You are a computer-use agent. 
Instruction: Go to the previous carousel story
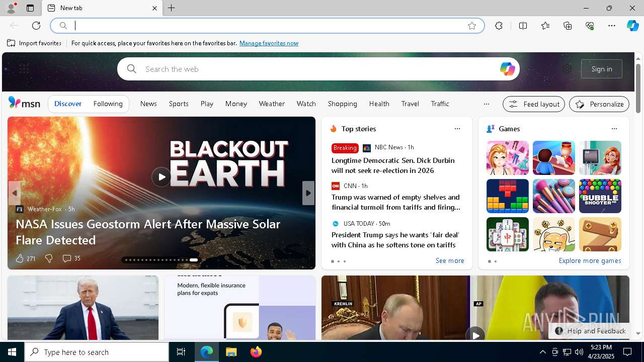pos(15,193)
